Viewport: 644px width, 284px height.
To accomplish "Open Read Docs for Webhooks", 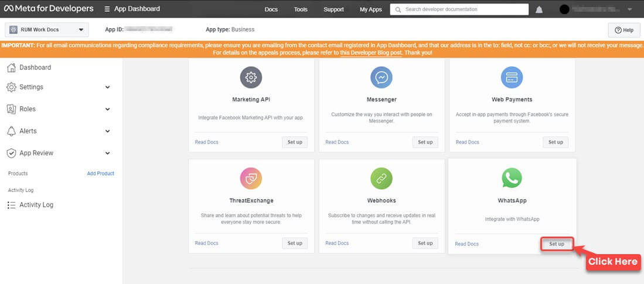I will (337, 243).
